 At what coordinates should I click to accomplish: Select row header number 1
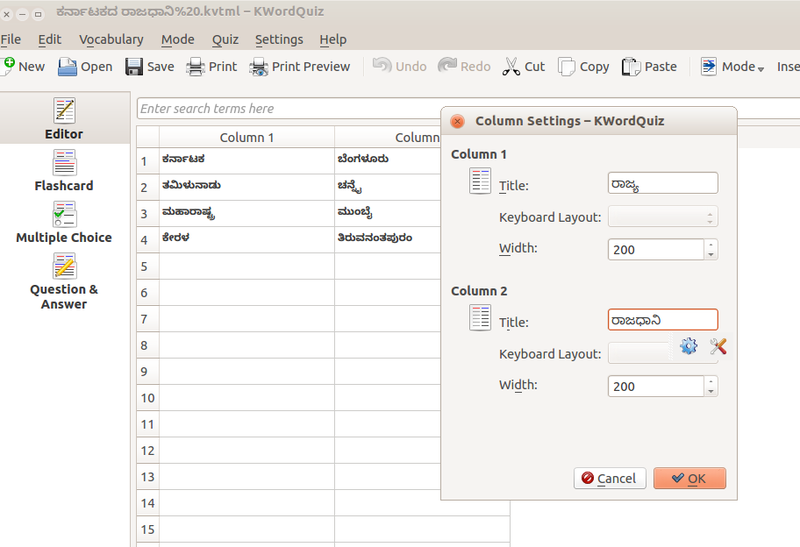148,161
